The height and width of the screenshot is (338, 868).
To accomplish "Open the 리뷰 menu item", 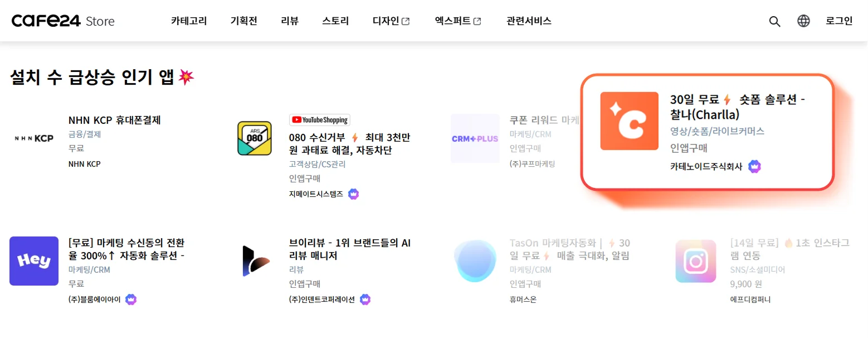I will tap(290, 21).
